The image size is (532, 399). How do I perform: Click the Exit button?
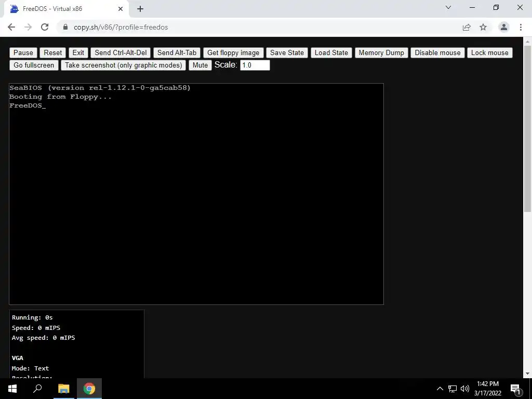78,52
